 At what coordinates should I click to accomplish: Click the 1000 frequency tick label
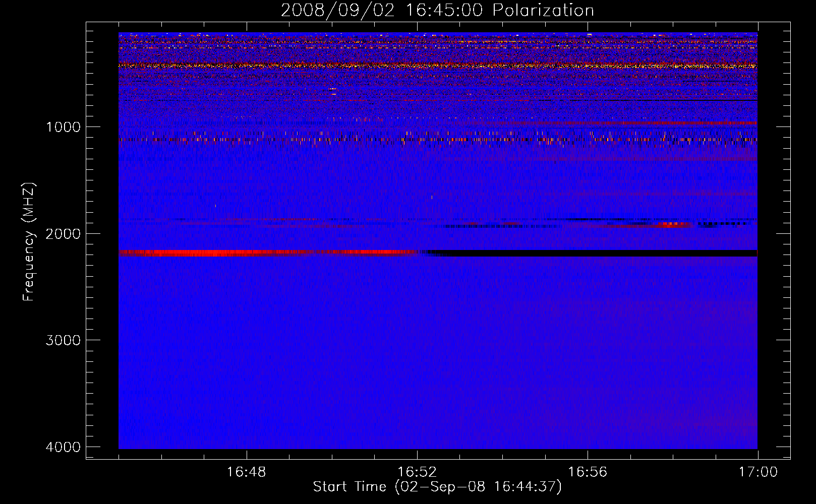(x=63, y=127)
